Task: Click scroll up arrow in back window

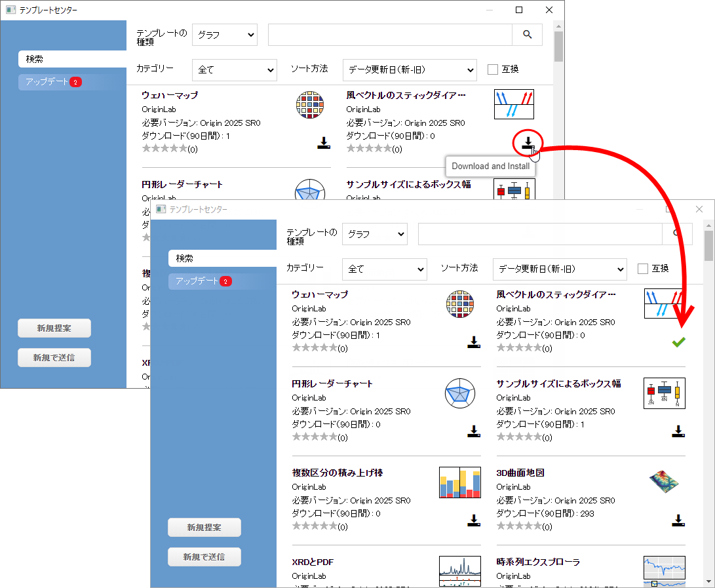Action: click(x=558, y=26)
